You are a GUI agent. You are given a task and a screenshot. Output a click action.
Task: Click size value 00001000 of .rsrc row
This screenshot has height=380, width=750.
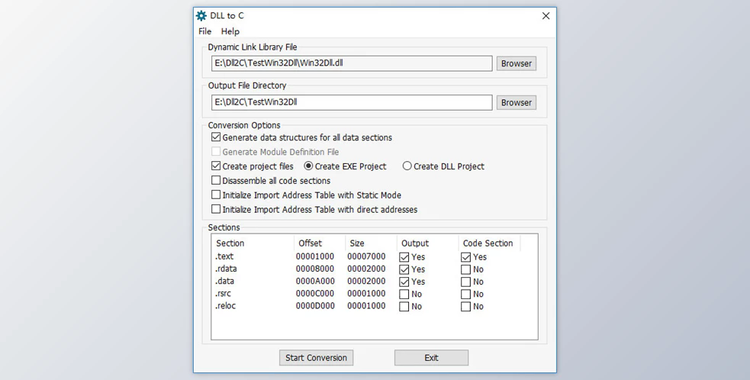click(x=366, y=294)
